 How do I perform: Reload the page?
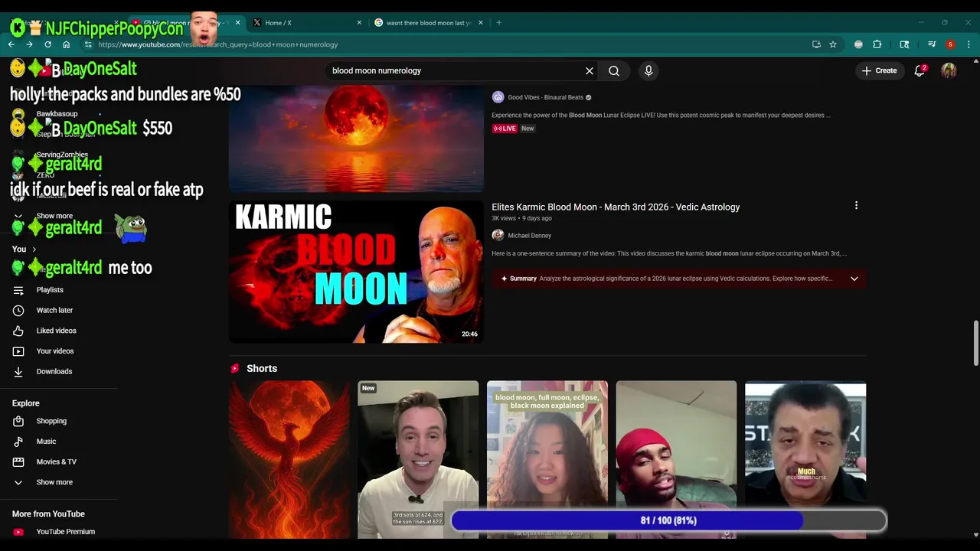(x=47, y=44)
